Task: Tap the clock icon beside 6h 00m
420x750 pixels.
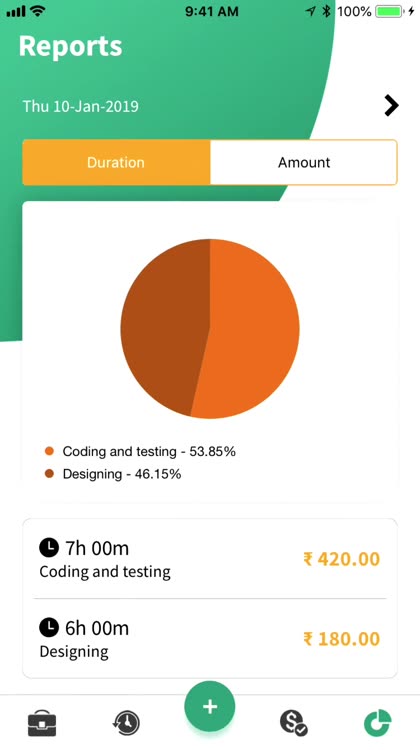Action: click(x=49, y=627)
